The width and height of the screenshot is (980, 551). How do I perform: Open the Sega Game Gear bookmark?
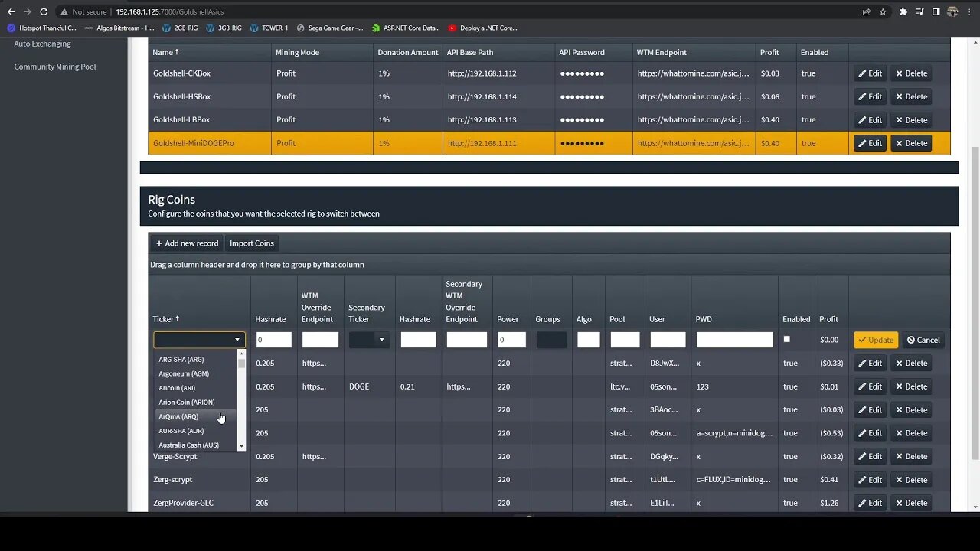pyautogui.click(x=330, y=28)
